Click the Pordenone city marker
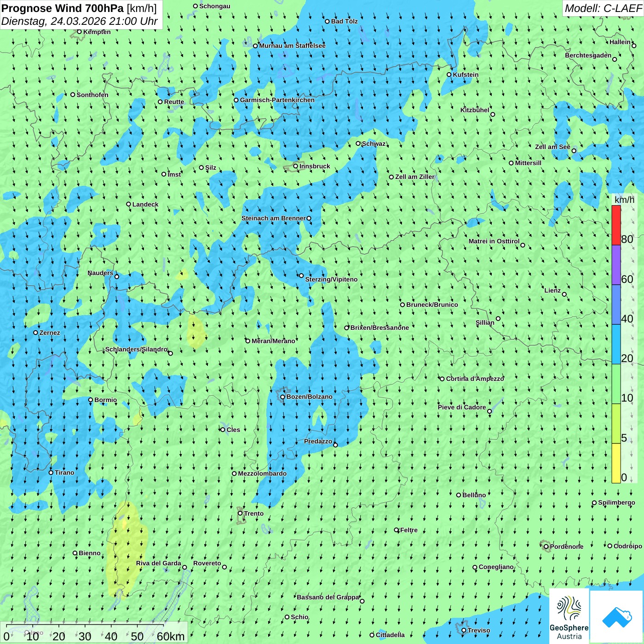Image resolution: width=644 pixels, height=644 pixels. pyautogui.click(x=546, y=546)
